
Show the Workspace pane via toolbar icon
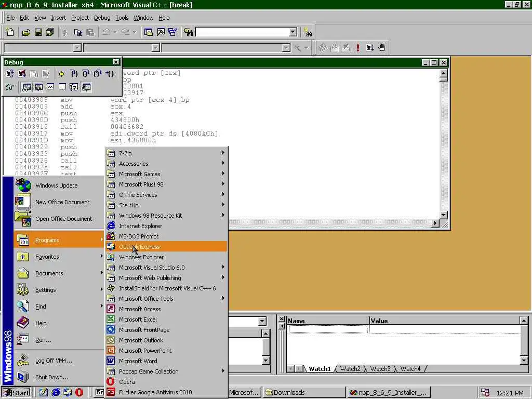[x=148, y=32]
